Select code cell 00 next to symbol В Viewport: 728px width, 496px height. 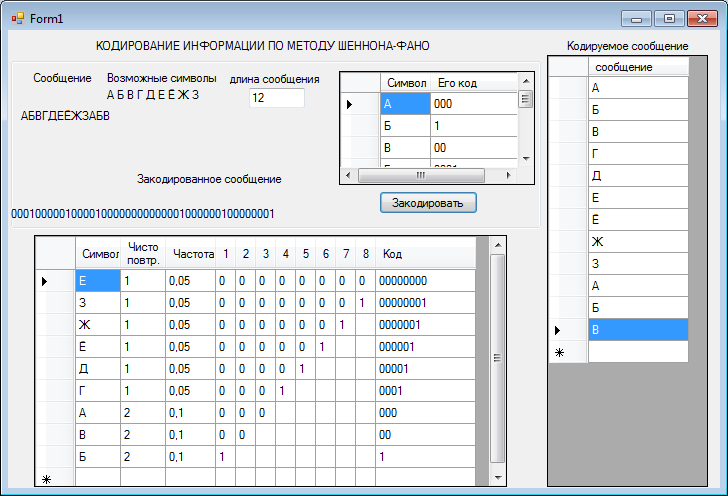pos(474,148)
